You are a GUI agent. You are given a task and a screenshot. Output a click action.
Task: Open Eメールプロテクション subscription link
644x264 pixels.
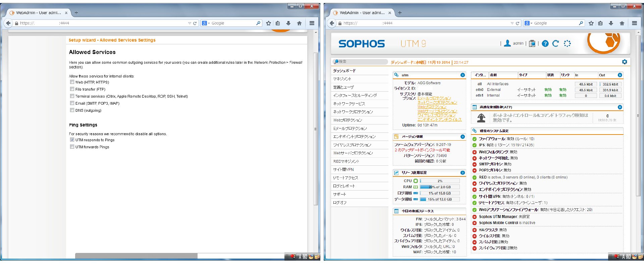point(434,98)
